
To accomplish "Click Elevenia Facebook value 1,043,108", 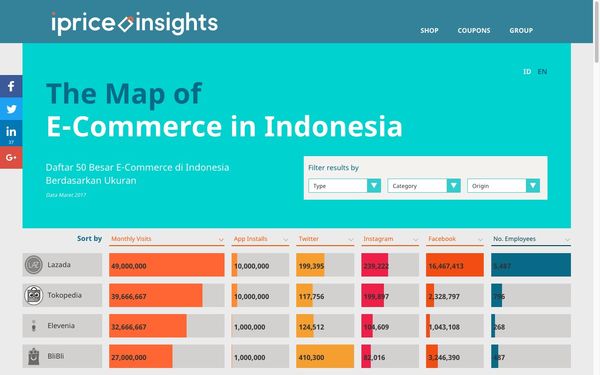I will click(444, 327).
